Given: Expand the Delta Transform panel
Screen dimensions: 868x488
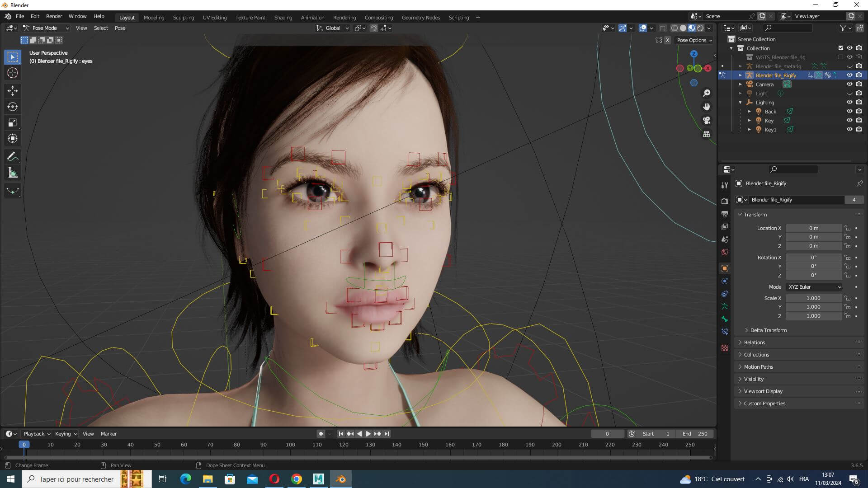Looking at the screenshot, I should coord(768,330).
